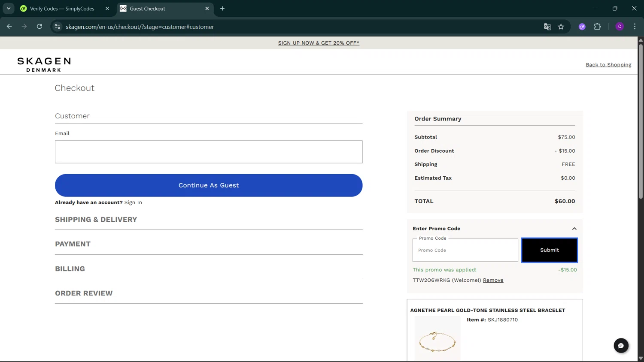Select the Order Discount - $15.00 value

pyautogui.click(x=565, y=151)
